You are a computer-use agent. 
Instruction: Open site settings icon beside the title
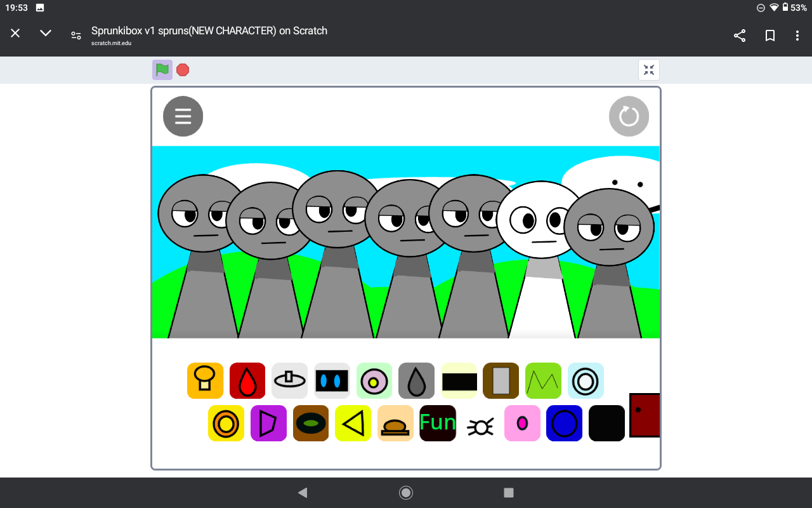coord(76,36)
